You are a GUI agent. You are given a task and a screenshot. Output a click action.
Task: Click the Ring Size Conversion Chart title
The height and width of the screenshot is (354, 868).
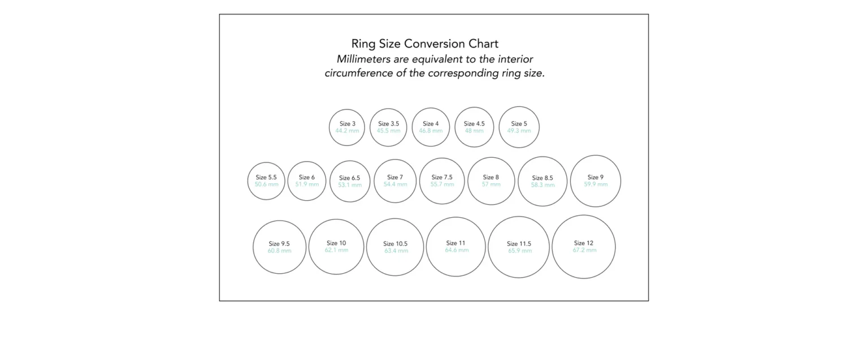click(425, 44)
